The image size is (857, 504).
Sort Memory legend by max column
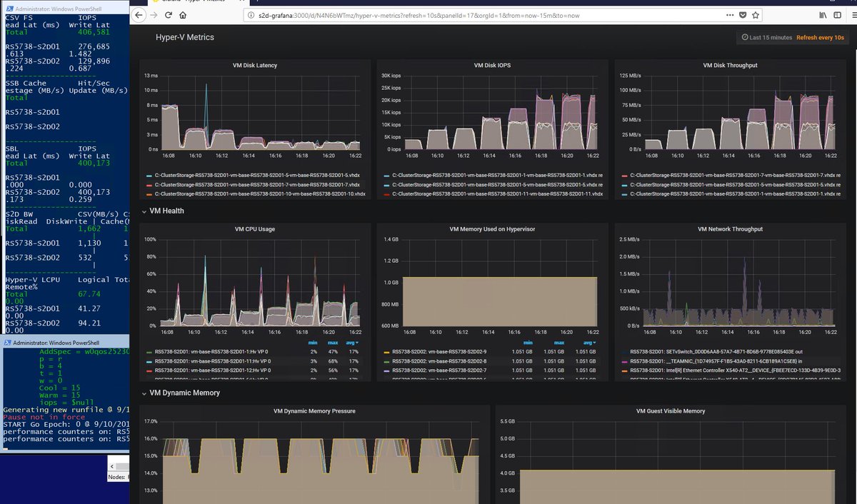tap(558, 343)
